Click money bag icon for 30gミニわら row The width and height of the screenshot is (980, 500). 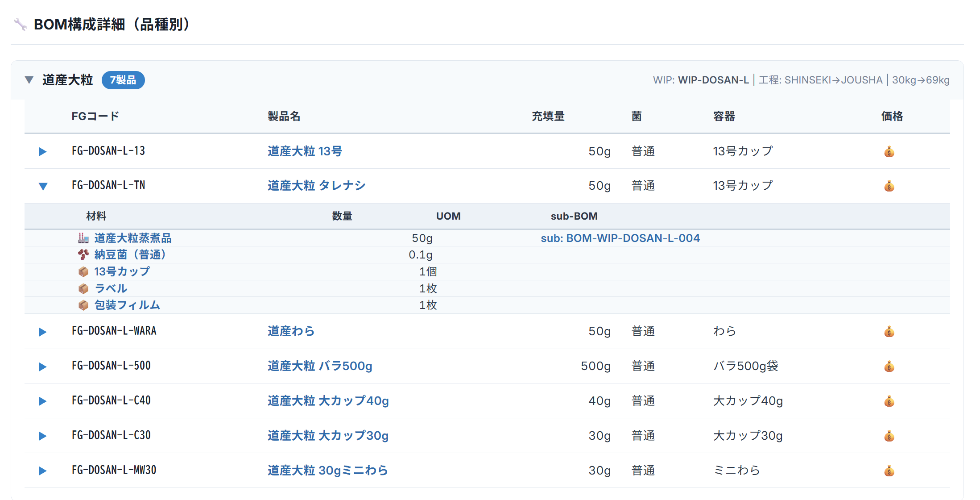(889, 471)
